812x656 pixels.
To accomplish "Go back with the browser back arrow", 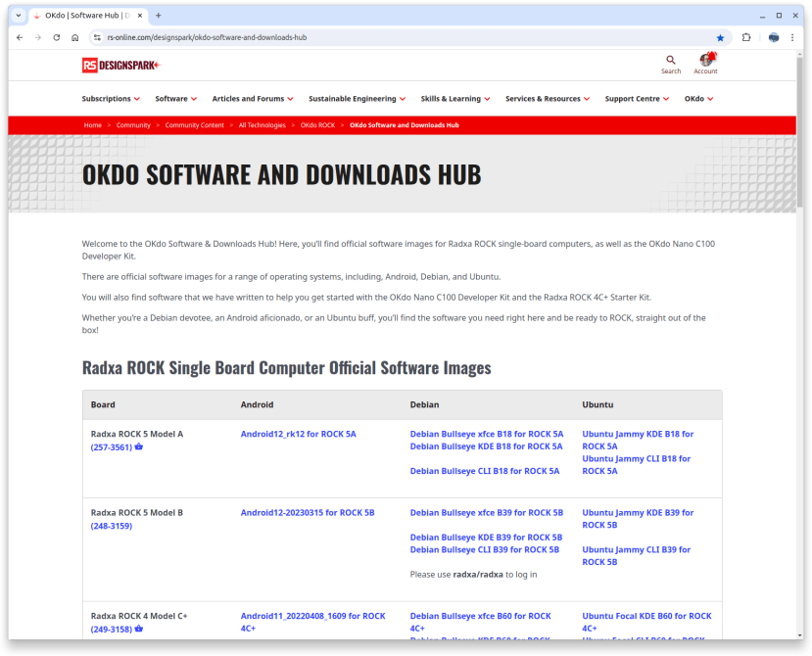I will [x=20, y=37].
